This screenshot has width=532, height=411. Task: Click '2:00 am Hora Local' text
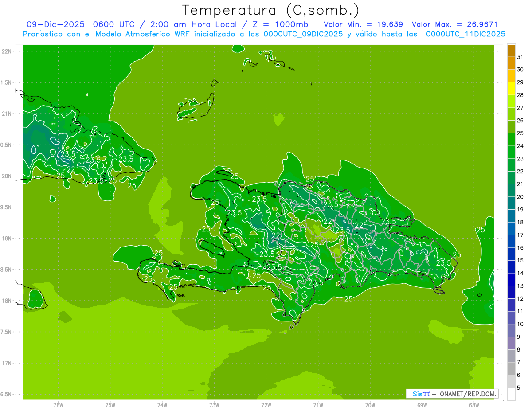click(x=193, y=24)
